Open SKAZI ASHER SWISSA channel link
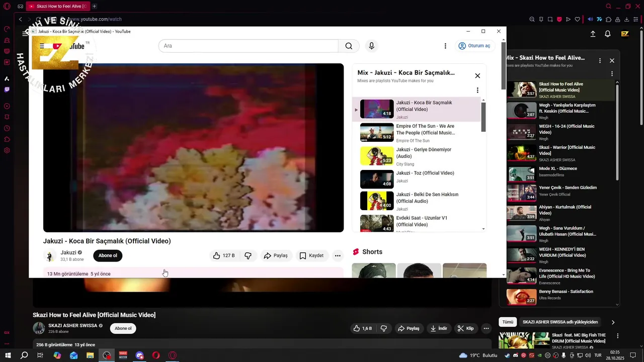 (73, 326)
